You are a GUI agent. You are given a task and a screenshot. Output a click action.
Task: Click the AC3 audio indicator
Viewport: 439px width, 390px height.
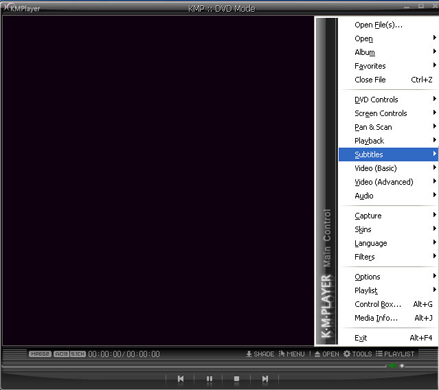(x=61, y=354)
